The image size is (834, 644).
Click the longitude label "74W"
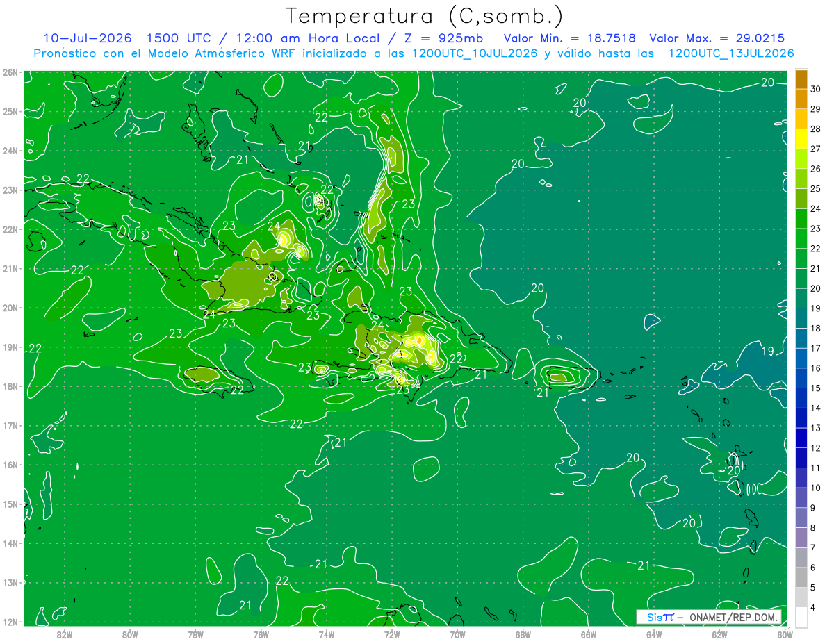(327, 634)
